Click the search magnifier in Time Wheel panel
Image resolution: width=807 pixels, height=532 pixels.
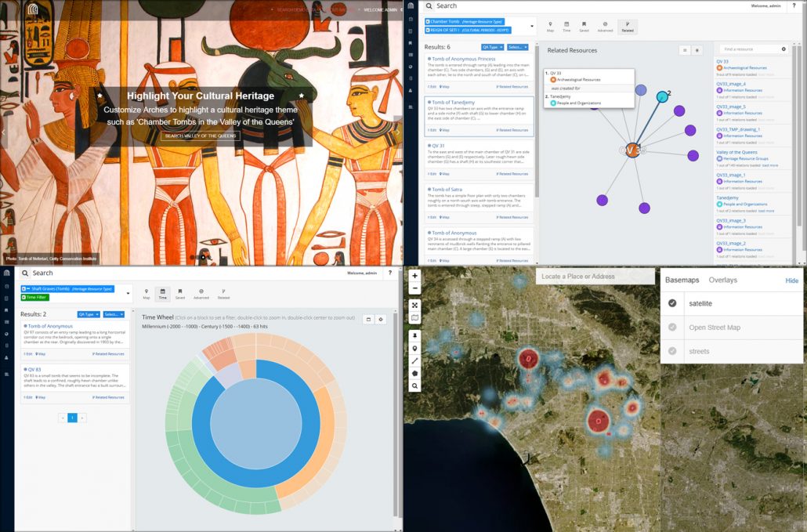pyautogui.click(x=25, y=273)
